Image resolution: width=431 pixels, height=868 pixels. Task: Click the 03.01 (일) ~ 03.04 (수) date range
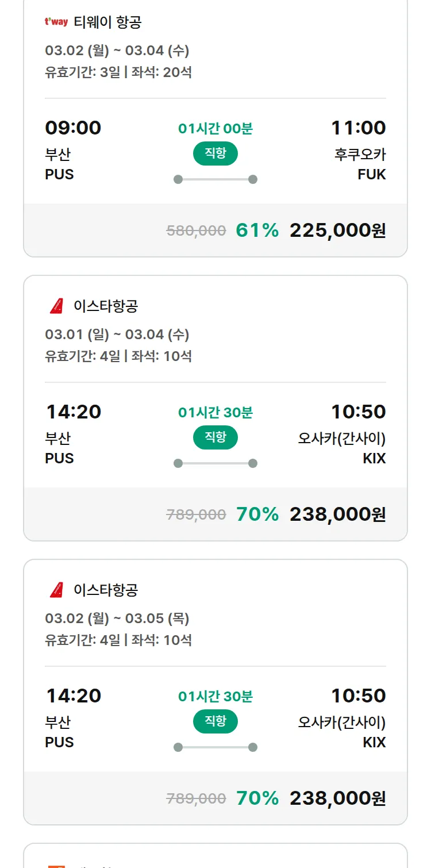pos(117,335)
